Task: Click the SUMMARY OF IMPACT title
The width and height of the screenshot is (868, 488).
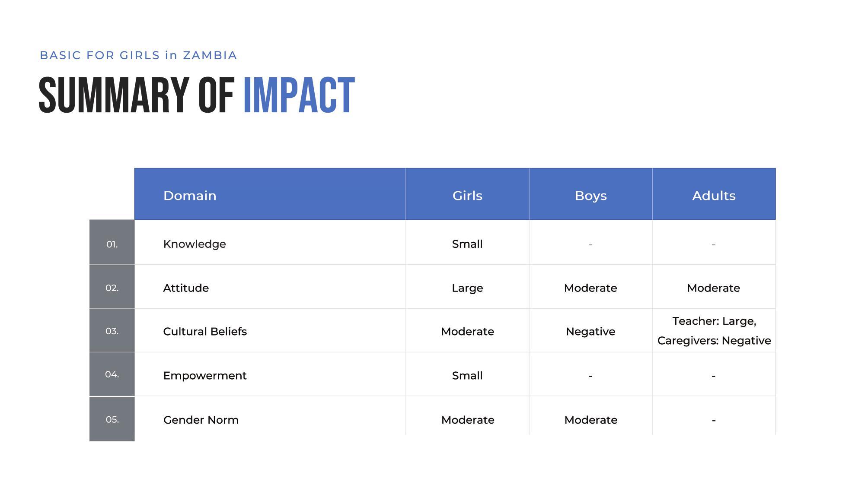Action: (197, 95)
